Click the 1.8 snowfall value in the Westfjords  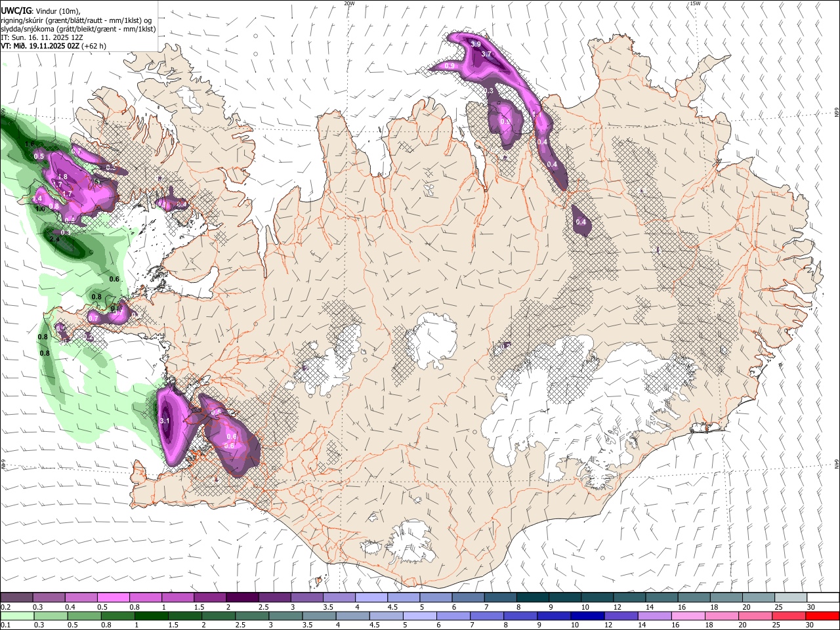63,177
